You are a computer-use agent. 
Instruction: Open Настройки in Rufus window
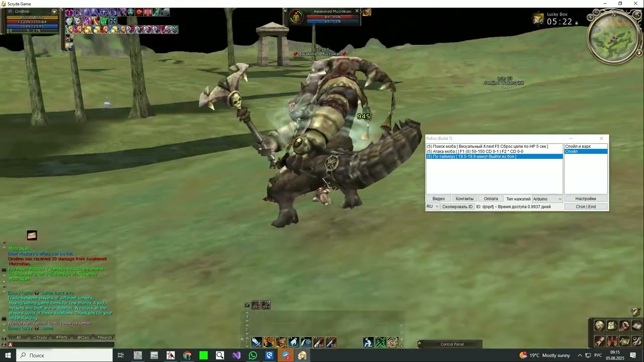[586, 199]
